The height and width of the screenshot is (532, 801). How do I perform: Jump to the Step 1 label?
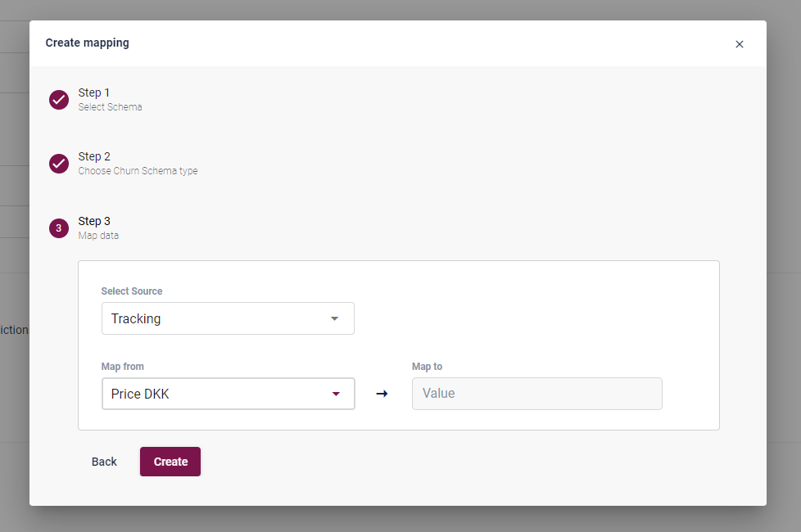coord(94,92)
